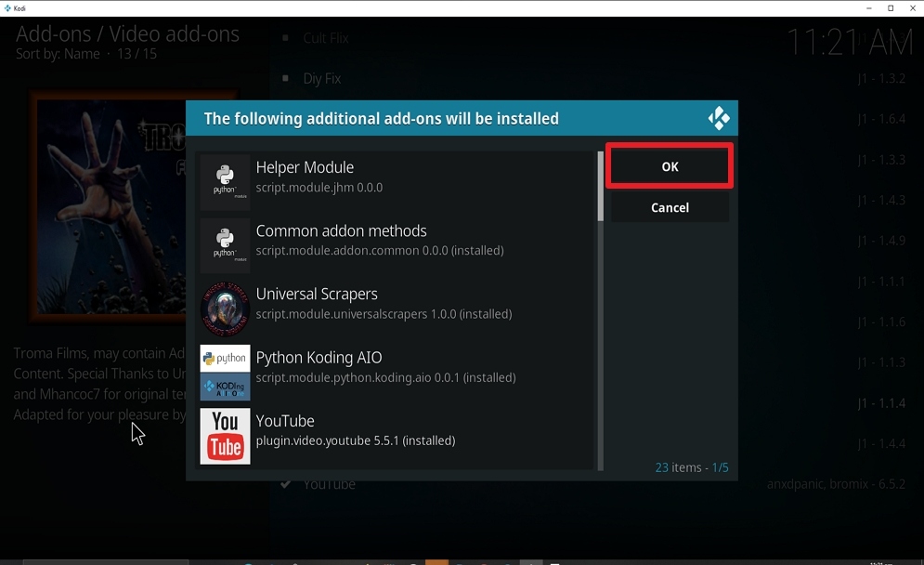Click the 'anxdpanic, bromix - 6.5.2' version text
The image size is (924, 565).
point(836,484)
